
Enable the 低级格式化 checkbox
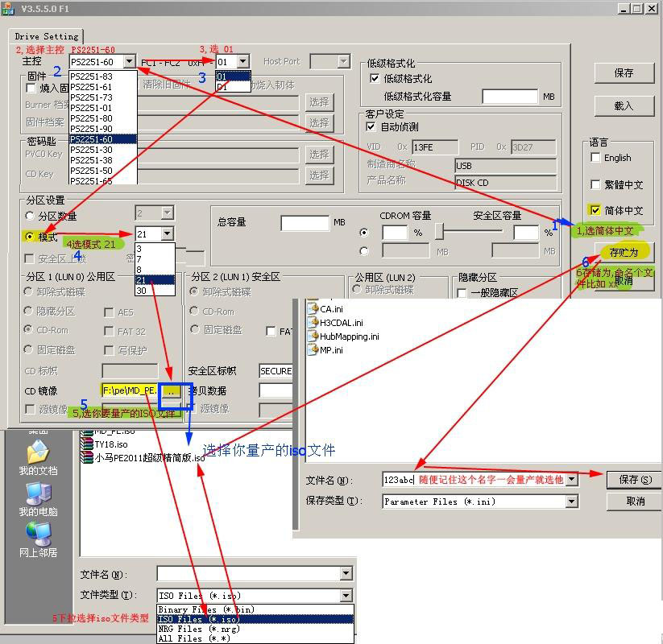tap(373, 78)
